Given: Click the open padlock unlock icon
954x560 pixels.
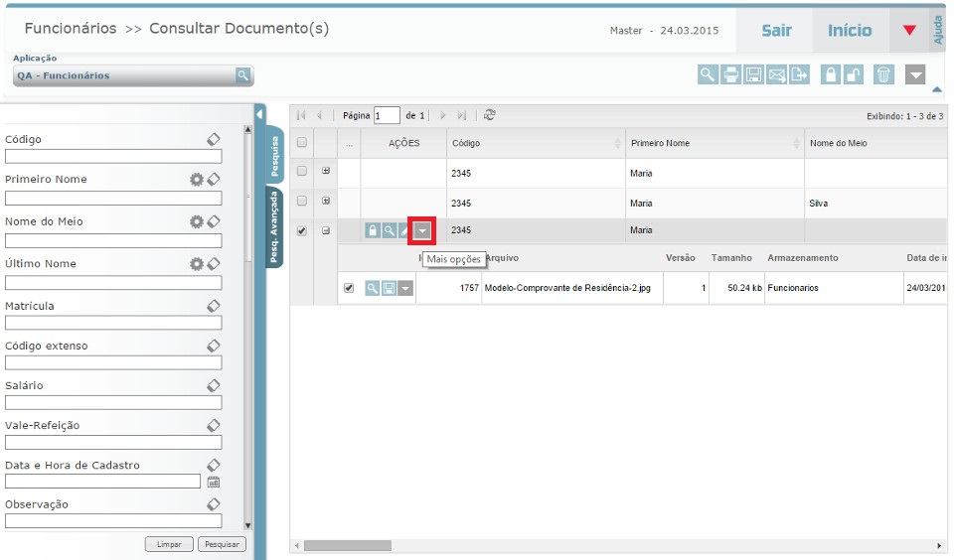Looking at the screenshot, I should pos(854,74).
